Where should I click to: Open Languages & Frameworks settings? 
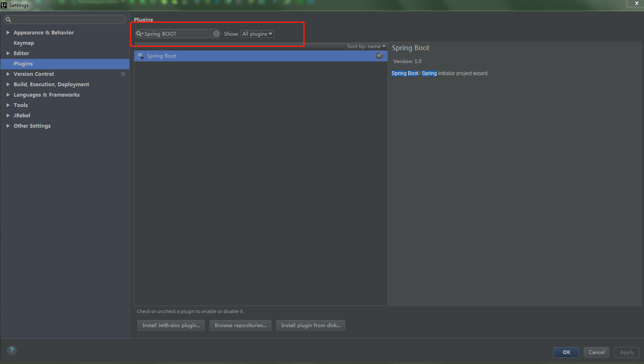tap(46, 95)
